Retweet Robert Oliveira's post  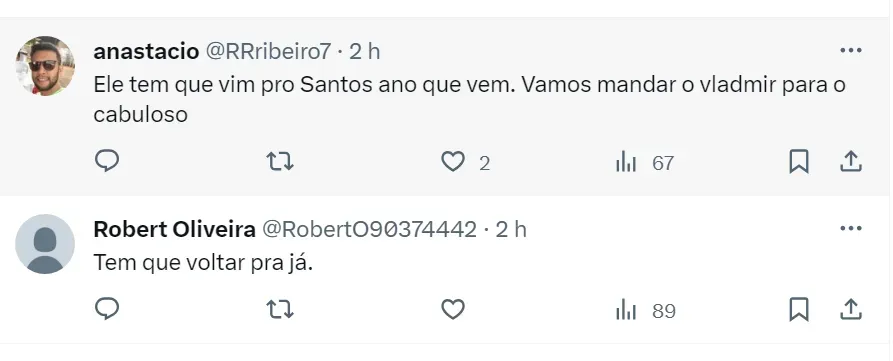280,310
